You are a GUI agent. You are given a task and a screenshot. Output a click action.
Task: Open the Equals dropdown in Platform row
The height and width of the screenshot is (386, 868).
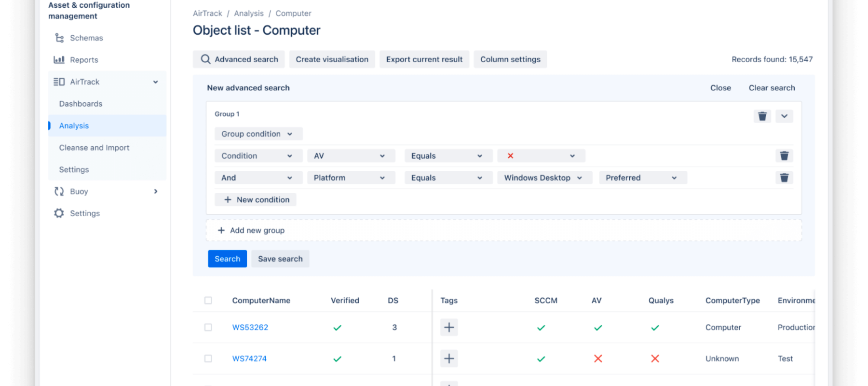pos(448,178)
